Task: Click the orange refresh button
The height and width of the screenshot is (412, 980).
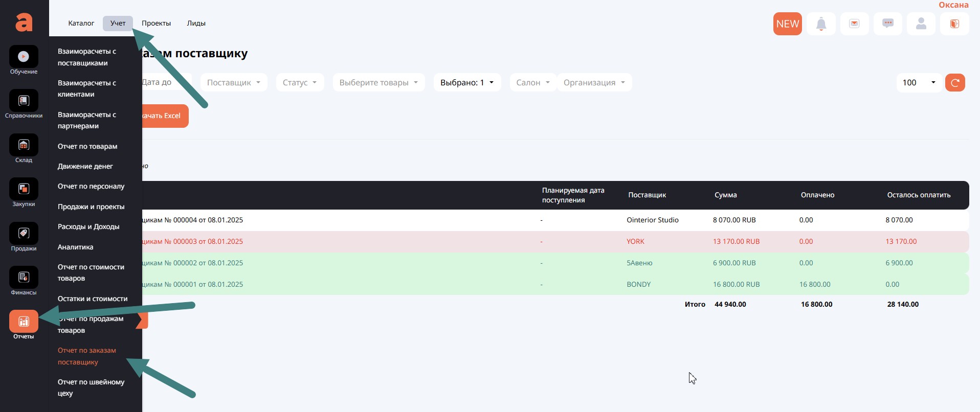Action: point(954,83)
